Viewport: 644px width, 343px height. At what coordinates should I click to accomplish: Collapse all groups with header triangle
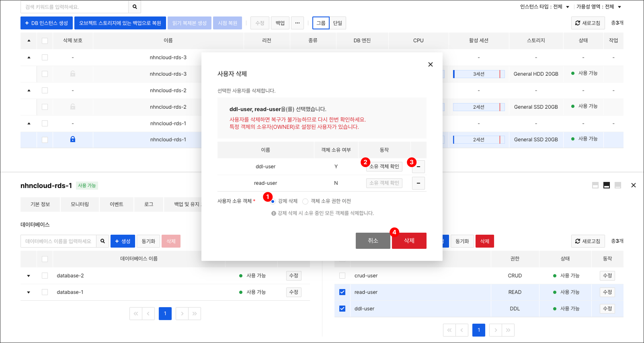29,41
